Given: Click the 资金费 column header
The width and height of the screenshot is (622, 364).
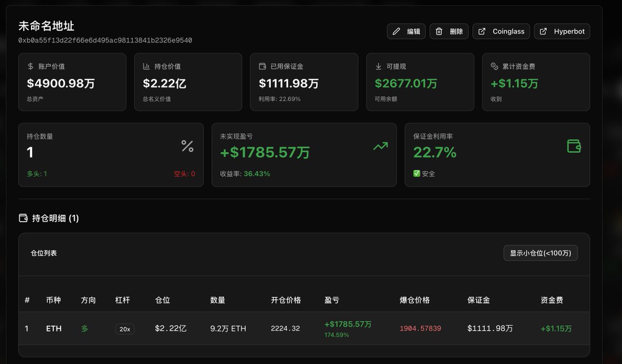Looking at the screenshot, I should 552,300.
